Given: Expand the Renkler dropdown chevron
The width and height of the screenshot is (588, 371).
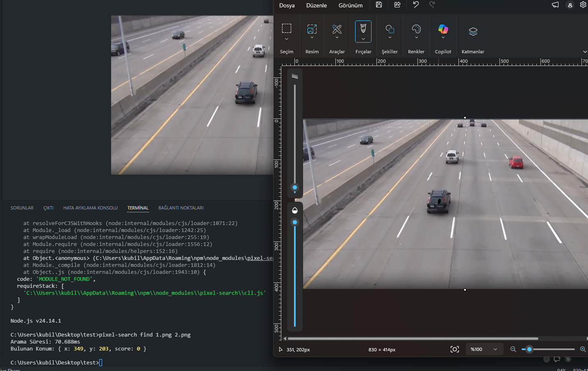Looking at the screenshot, I should [x=416, y=37].
